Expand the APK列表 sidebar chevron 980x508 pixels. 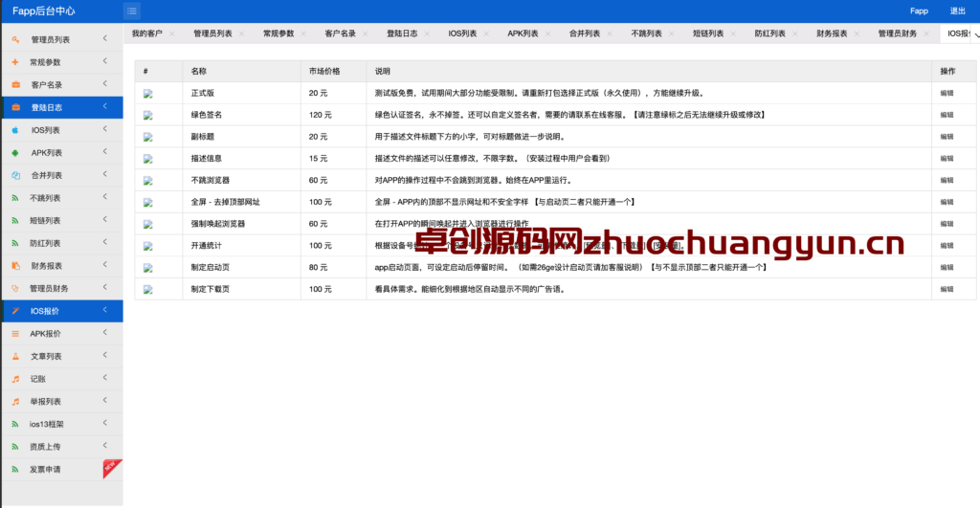(105, 152)
